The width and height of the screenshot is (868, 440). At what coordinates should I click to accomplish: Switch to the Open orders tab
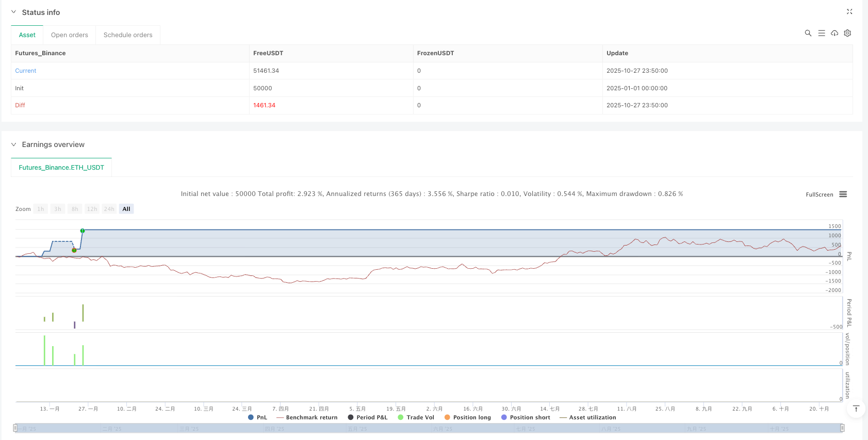(69, 35)
